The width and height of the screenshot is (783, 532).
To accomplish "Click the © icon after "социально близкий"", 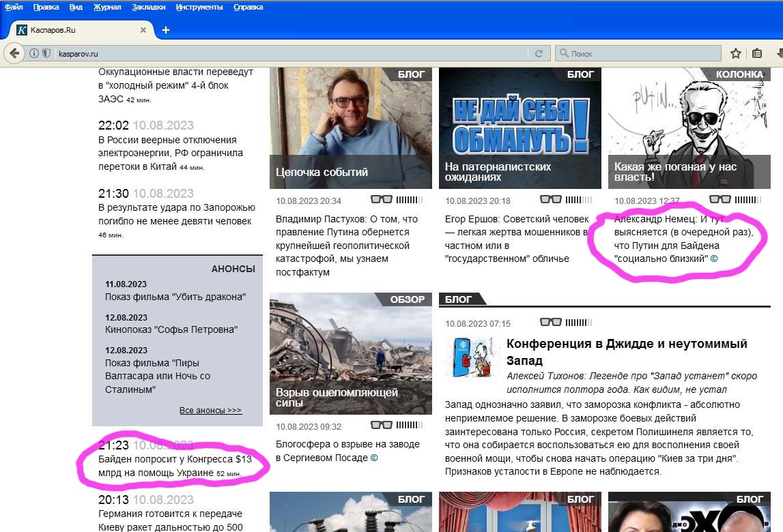I will 714,259.
